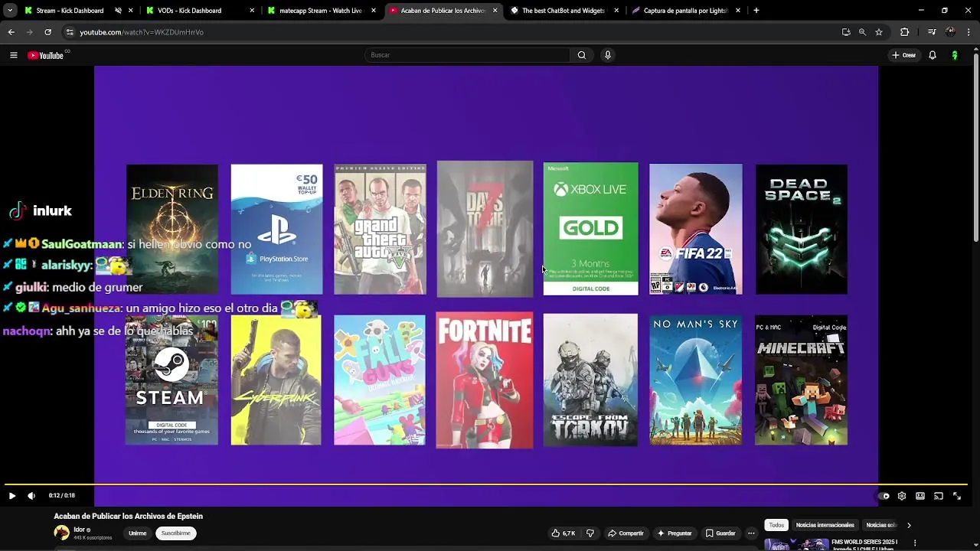
Task: Mute the video volume
Action: tap(31, 496)
